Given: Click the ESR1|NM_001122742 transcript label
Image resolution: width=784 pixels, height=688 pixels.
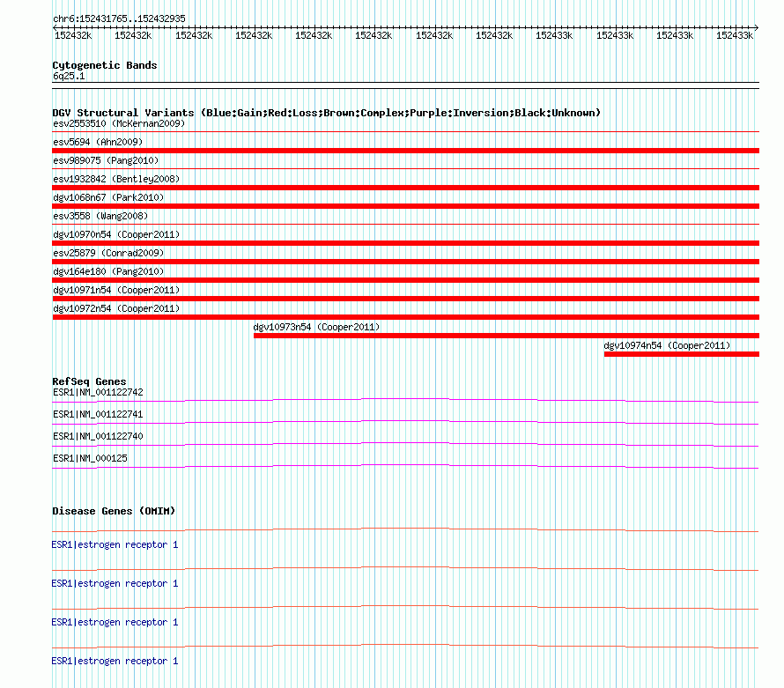Looking at the screenshot, I should pos(98,393).
